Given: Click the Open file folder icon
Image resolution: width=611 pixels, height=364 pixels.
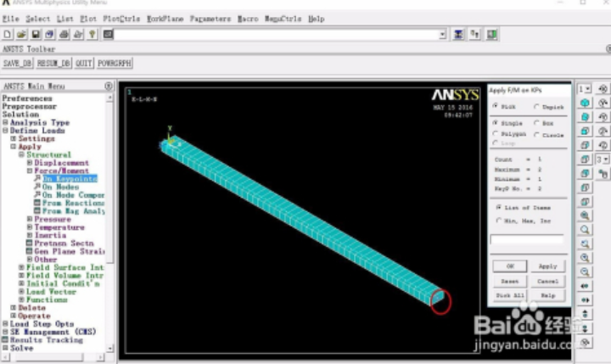Looking at the screenshot, I should click(21, 34).
